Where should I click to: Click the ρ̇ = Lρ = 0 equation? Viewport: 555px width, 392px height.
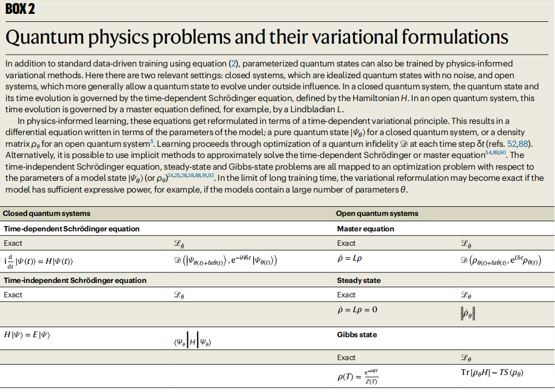357,310
